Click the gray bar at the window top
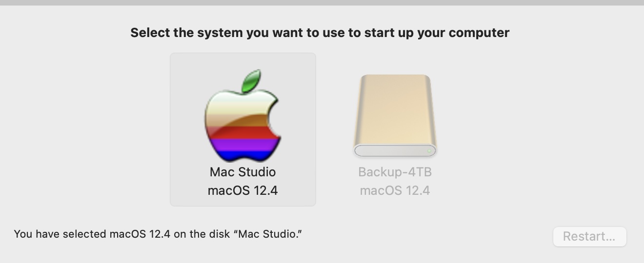The image size is (644, 263). pyautogui.click(x=322, y=2)
